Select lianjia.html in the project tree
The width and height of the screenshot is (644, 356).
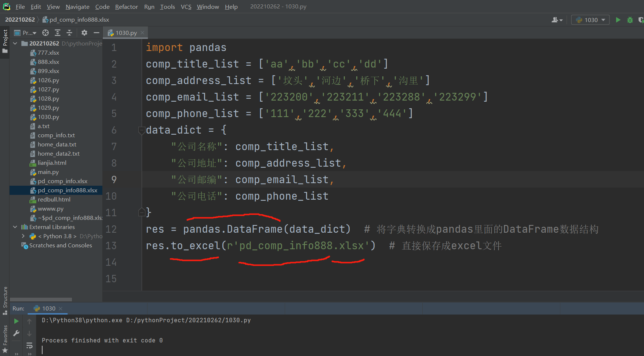click(52, 163)
